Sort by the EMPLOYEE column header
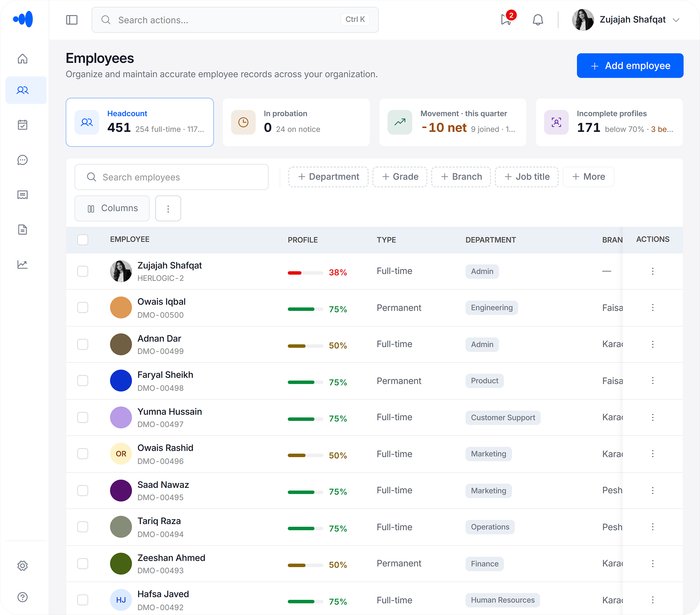 click(130, 239)
